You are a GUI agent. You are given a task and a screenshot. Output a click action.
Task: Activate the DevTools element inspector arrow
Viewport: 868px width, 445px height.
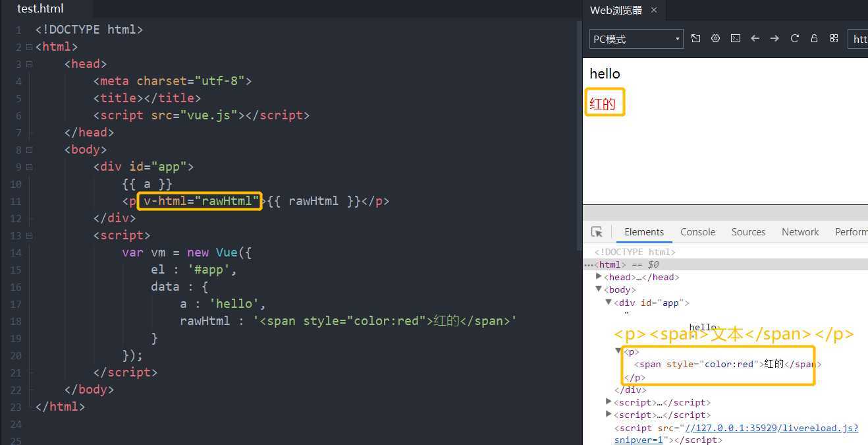coord(597,232)
